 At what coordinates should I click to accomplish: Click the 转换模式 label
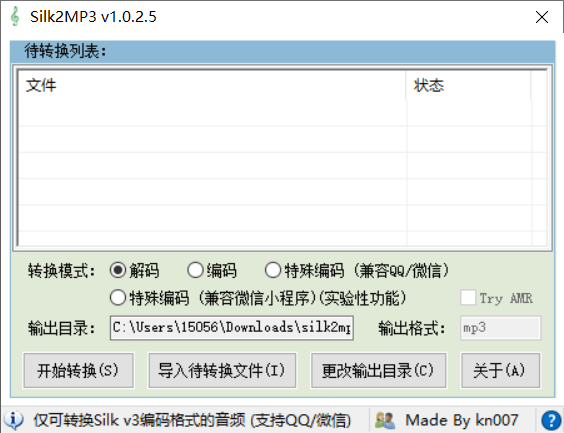62,270
